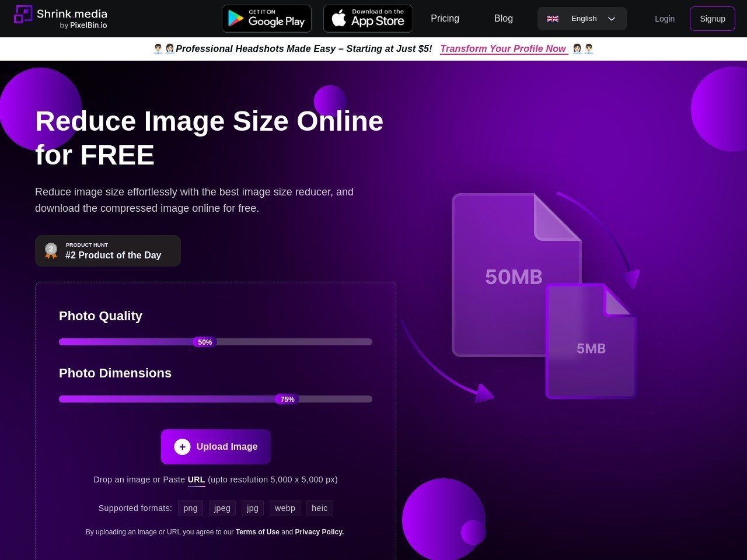
Task: Click the Photo Quality 50% slider handle
Action: (x=205, y=342)
